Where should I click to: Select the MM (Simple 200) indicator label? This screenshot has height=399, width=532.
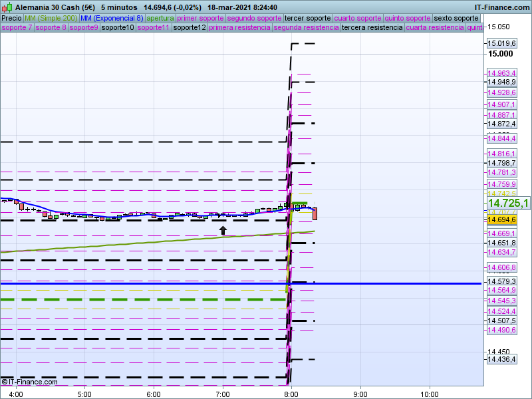click(x=51, y=18)
